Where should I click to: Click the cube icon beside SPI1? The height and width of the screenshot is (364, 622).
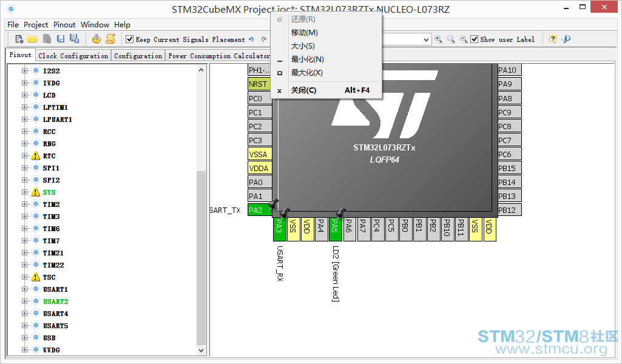pyautogui.click(x=36, y=168)
